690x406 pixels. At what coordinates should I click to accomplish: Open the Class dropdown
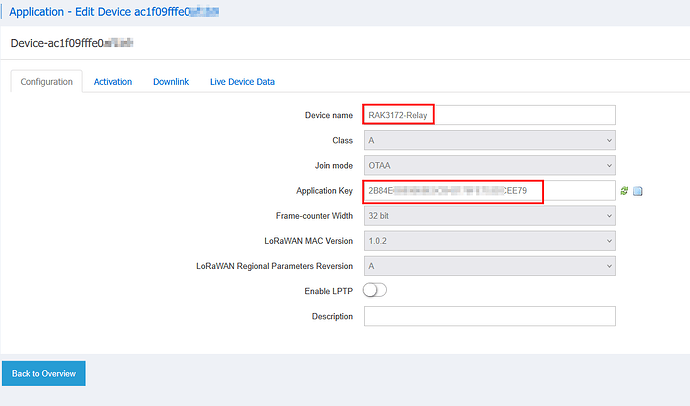[489, 141]
